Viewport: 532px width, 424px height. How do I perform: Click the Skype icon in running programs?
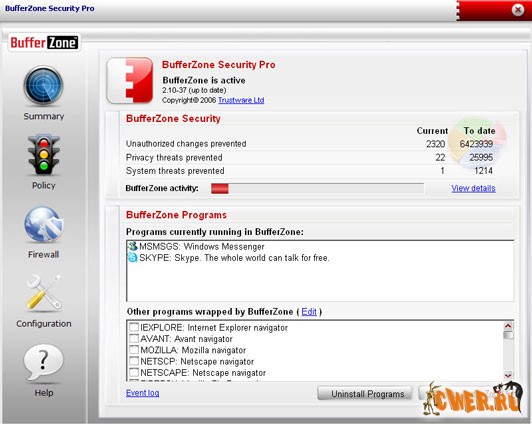coord(132,257)
